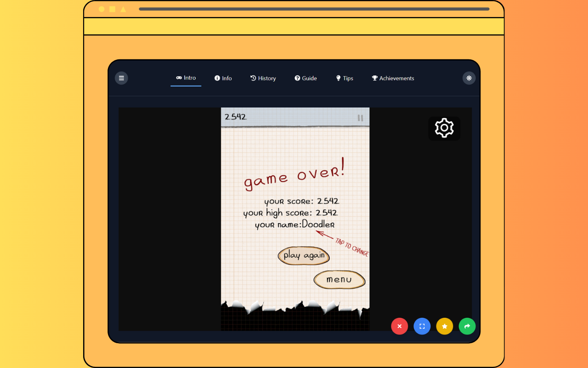
Task: Open the Tips tab
Action: pyautogui.click(x=345, y=78)
